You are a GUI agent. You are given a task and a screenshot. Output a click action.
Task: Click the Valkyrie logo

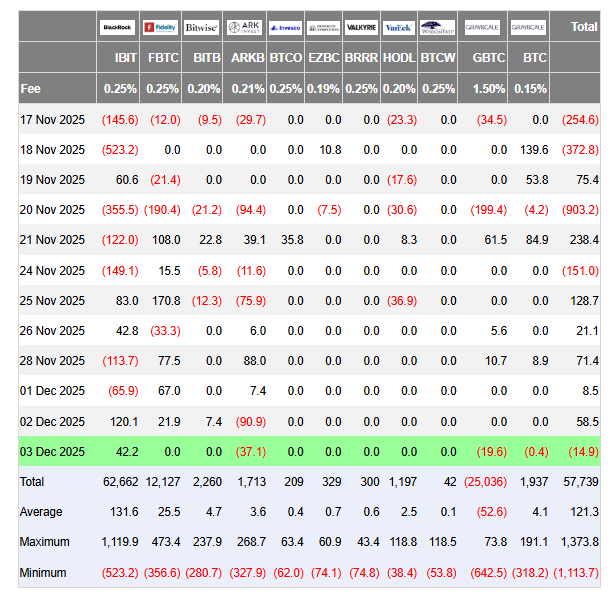tap(361, 27)
